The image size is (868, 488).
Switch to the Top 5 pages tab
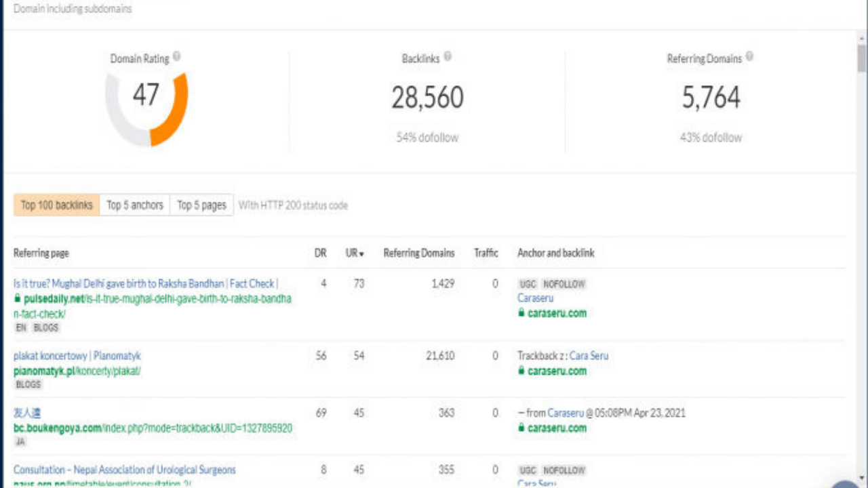click(x=201, y=205)
